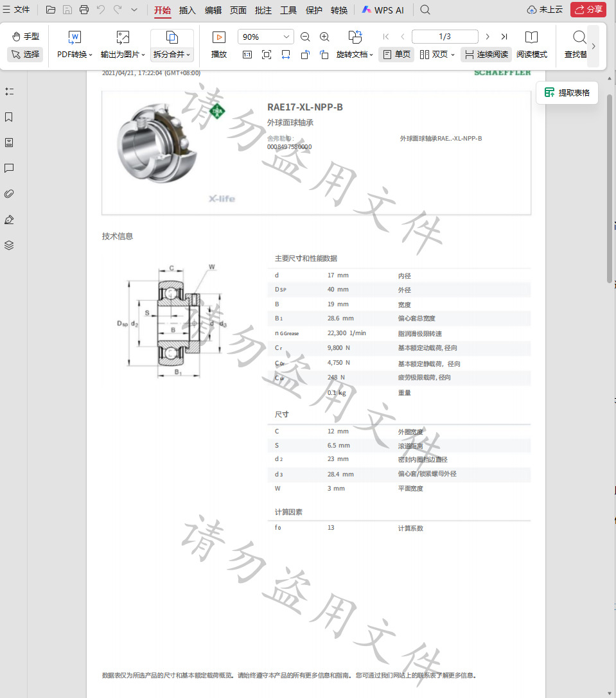Viewport: 616px width, 698px height.
Task: Select the 手型 hand tool
Action: 26,37
